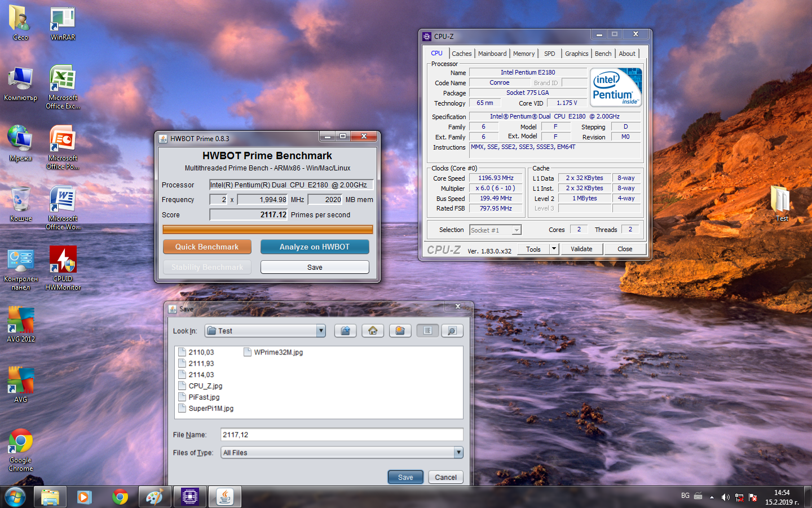
Task: Click the File Name input field
Action: 343,435
